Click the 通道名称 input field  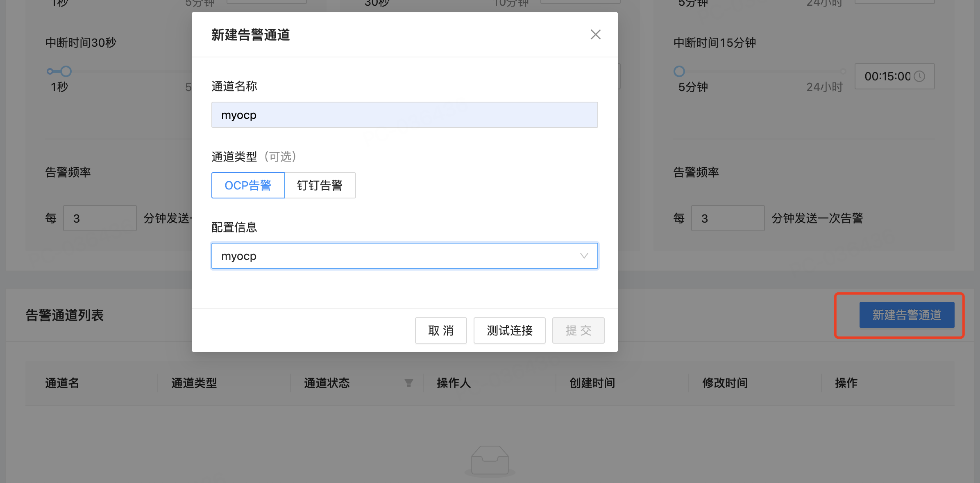click(x=404, y=115)
